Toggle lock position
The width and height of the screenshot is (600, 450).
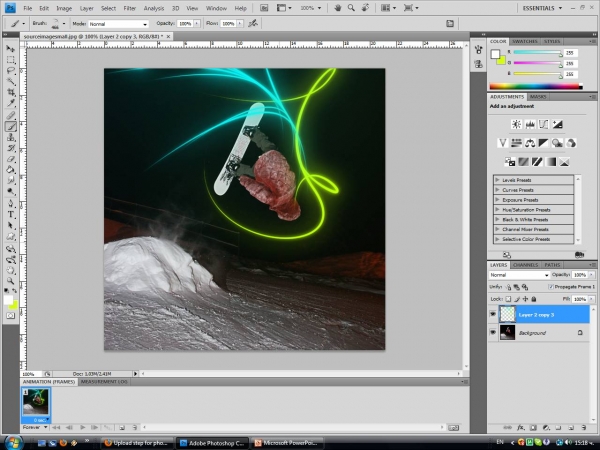[525, 299]
